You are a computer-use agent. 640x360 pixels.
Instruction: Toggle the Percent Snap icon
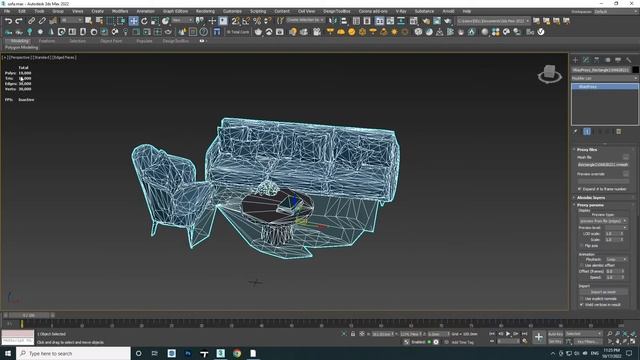click(257, 21)
